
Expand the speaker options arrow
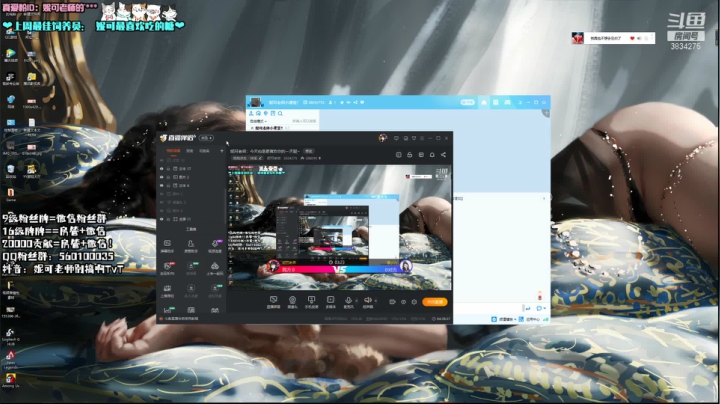pyautogui.click(x=376, y=301)
